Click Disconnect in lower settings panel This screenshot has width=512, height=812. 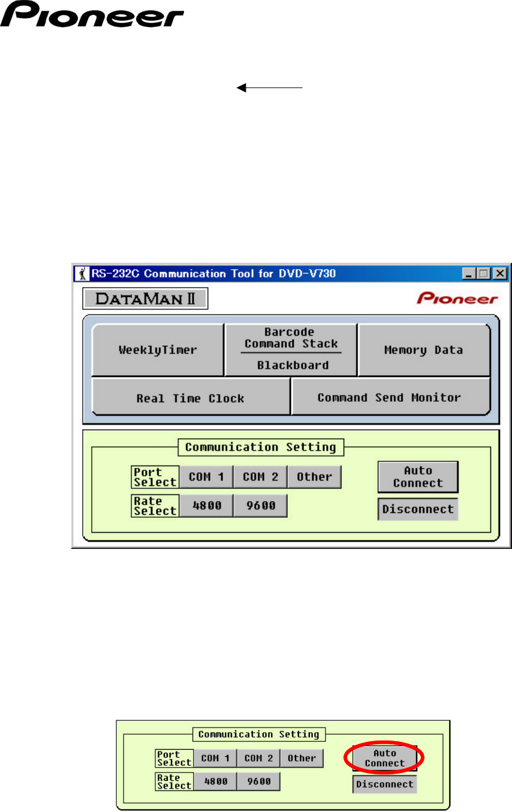click(384, 784)
